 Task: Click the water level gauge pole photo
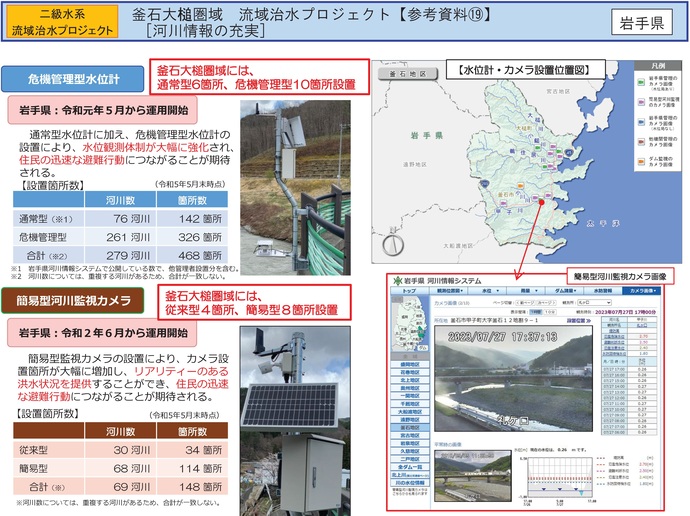tap(295, 188)
